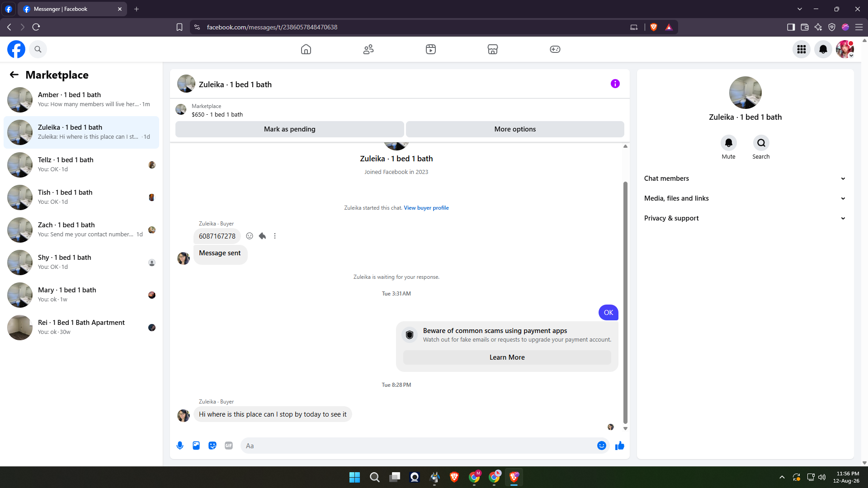Open Facebook search magnifier
The height and width of the screenshot is (488, 868).
[38, 49]
